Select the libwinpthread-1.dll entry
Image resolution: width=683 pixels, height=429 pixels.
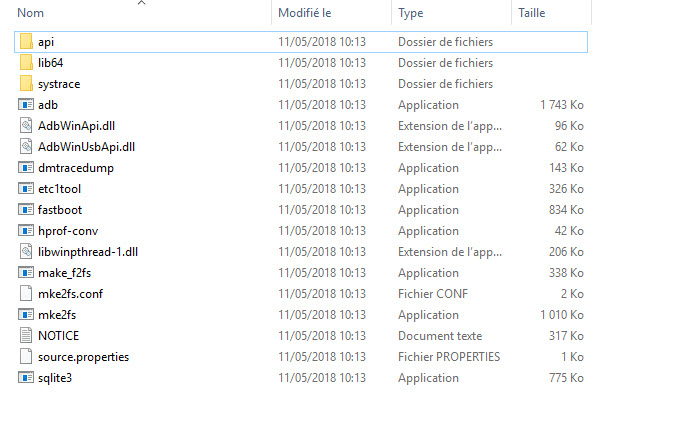(x=87, y=252)
